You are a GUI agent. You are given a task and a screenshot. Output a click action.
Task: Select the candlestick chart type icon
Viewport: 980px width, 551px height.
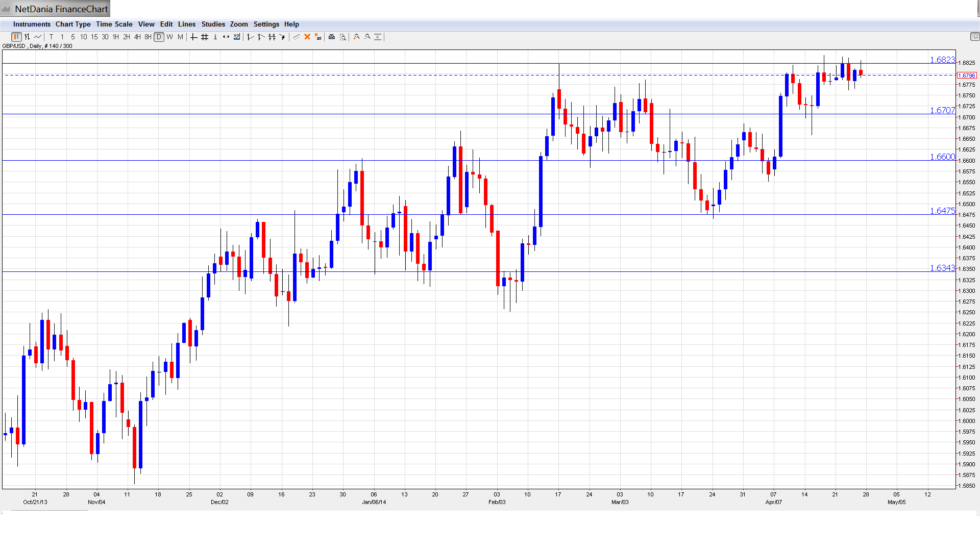pos(16,37)
